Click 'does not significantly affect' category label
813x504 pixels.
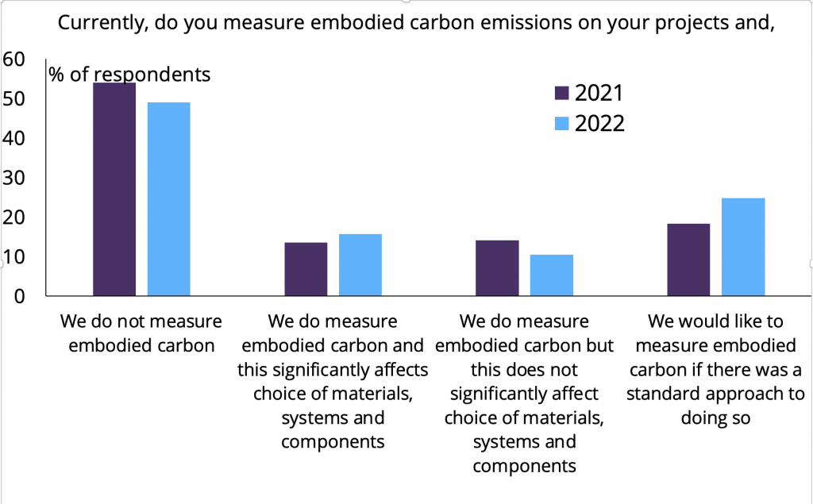click(x=524, y=393)
